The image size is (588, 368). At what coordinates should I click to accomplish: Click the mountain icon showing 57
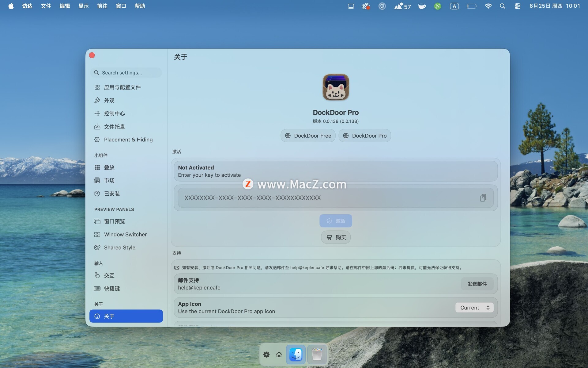402,6
